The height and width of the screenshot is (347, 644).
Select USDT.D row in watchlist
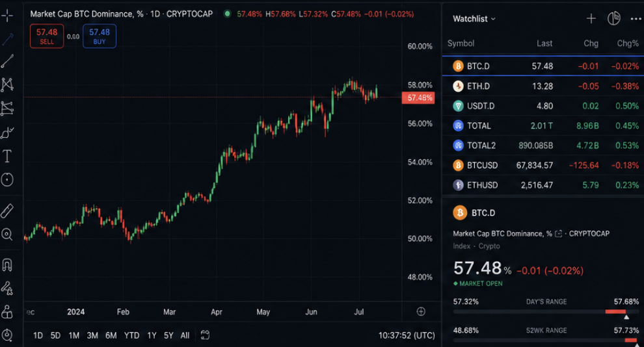tap(543, 106)
